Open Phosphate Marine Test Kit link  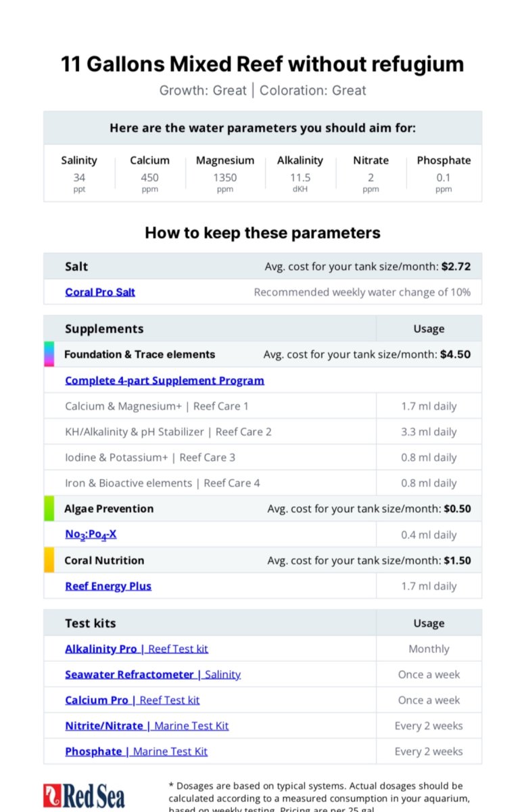point(136,752)
